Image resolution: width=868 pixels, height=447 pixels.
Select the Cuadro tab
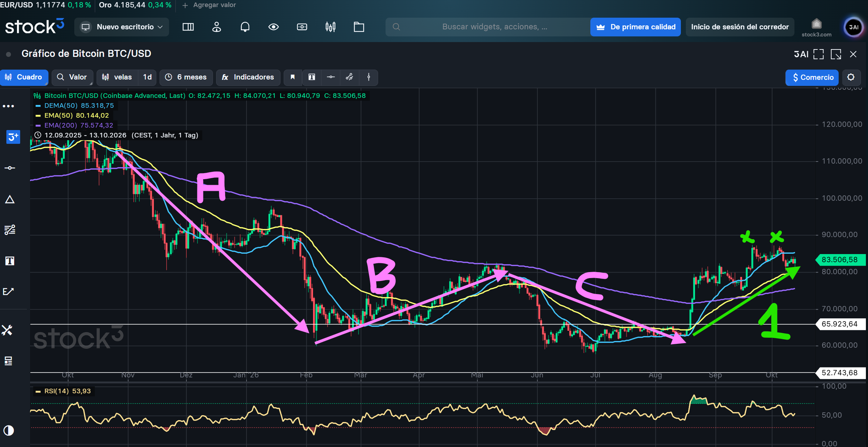coord(24,77)
